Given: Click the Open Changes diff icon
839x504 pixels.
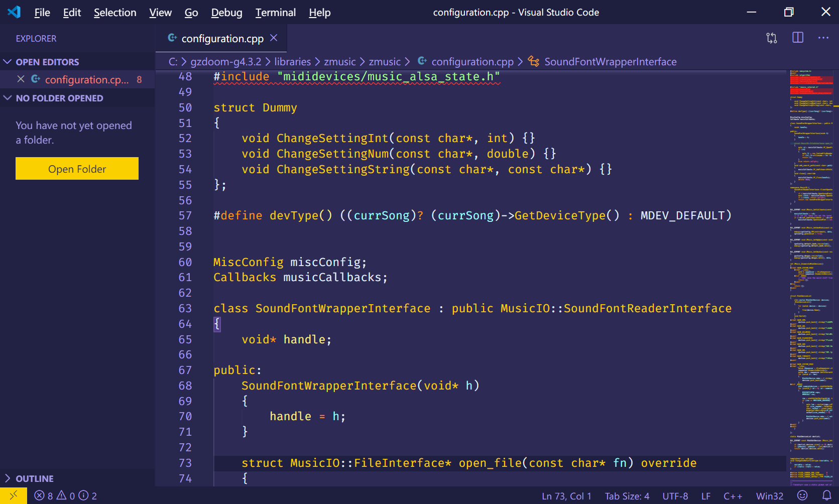Looking at the screenshot, I should (772, 38).
